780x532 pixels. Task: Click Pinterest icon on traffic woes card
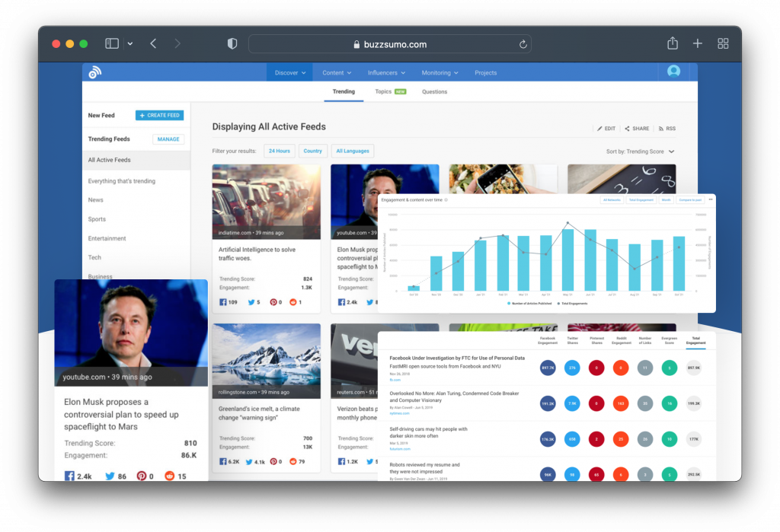click(x=273, y=302)
